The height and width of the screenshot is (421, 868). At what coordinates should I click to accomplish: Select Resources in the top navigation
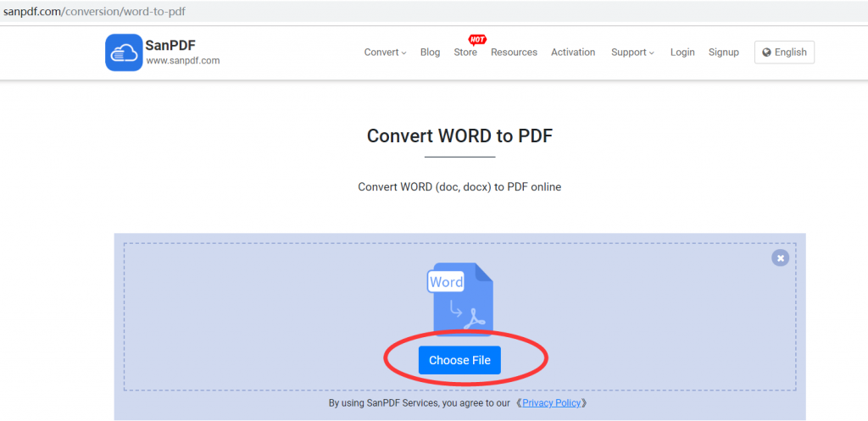(514, 53)
